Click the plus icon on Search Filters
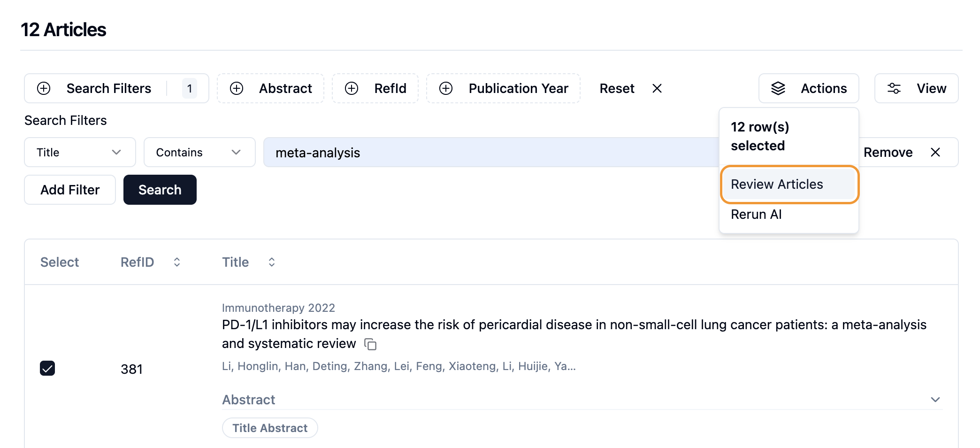 [44, 88]
